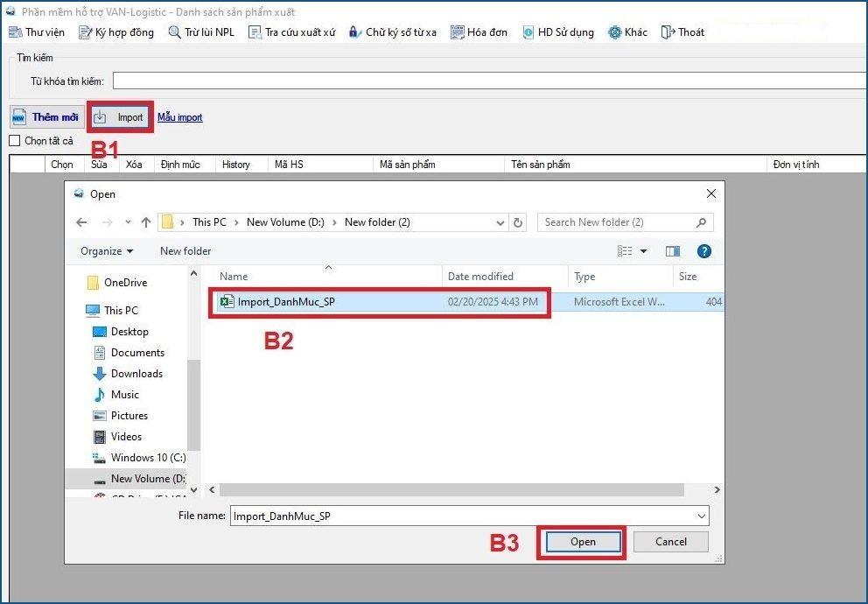
Task: Click the Open button
Action: (583, 542)
